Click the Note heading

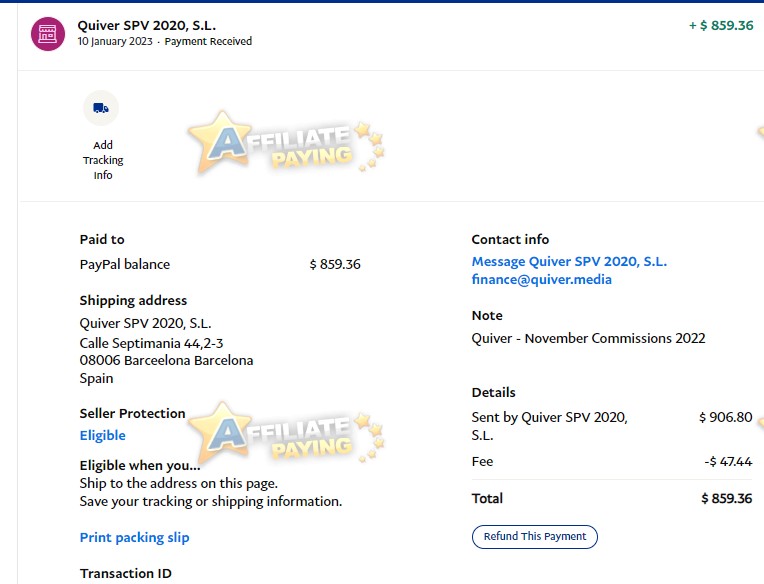pos(487,316)
